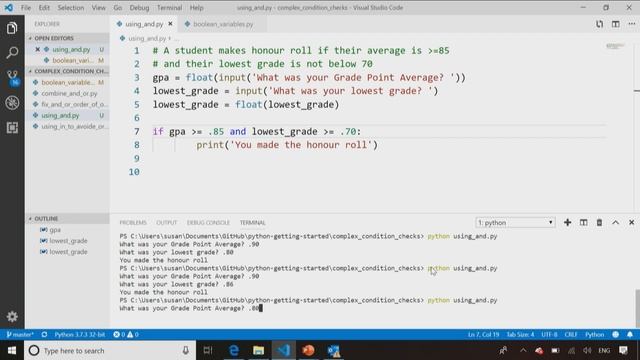The height and width of the screenshot is (360, 640).
Task: Open the Edit menu
Action: pyautogui.click(x=44, y=8)
